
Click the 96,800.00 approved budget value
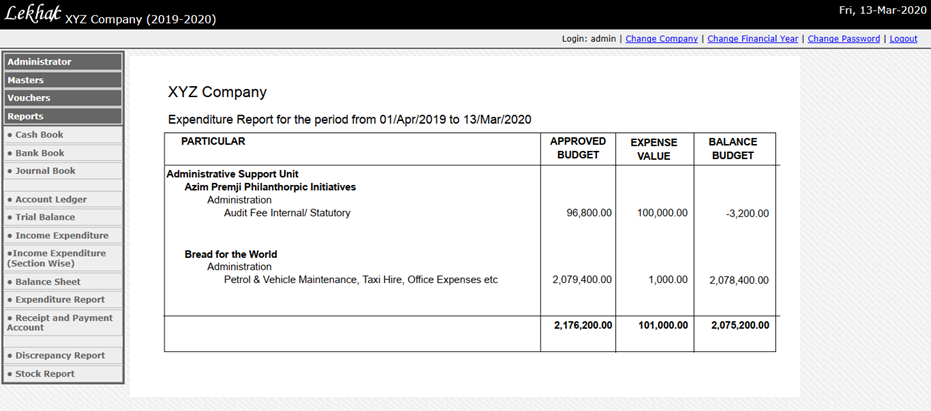(590, 213)
